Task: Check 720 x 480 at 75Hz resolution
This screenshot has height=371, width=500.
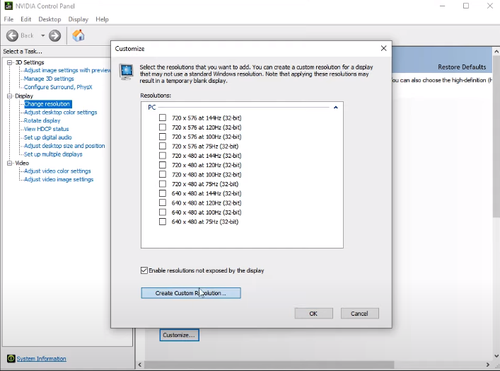Action: pyautogui.click(x=162, y=184)
